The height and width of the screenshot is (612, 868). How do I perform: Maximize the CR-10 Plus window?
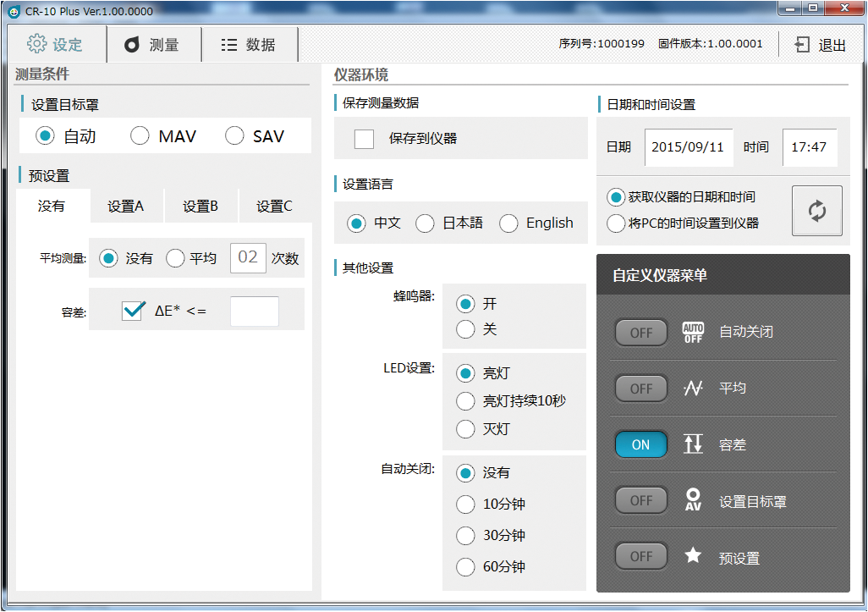[x=813, y=8]
